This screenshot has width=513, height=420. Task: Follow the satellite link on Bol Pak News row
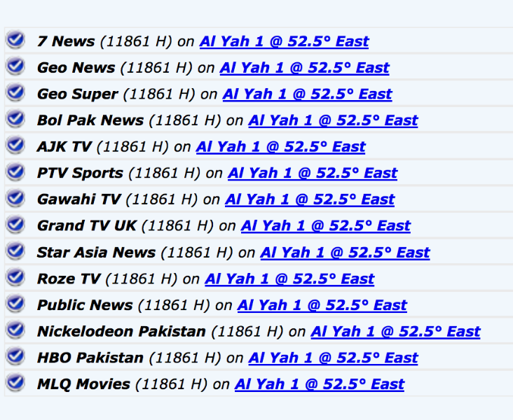(x=333, y=121)
